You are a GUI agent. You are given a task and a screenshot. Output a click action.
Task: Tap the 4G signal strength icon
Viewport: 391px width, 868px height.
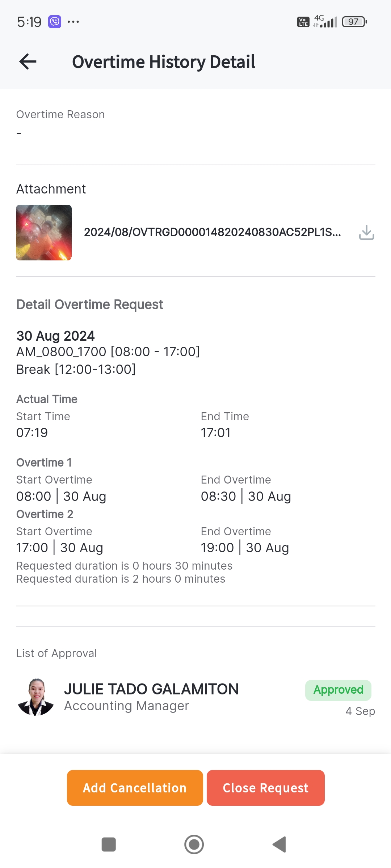(x=325, y=22)
